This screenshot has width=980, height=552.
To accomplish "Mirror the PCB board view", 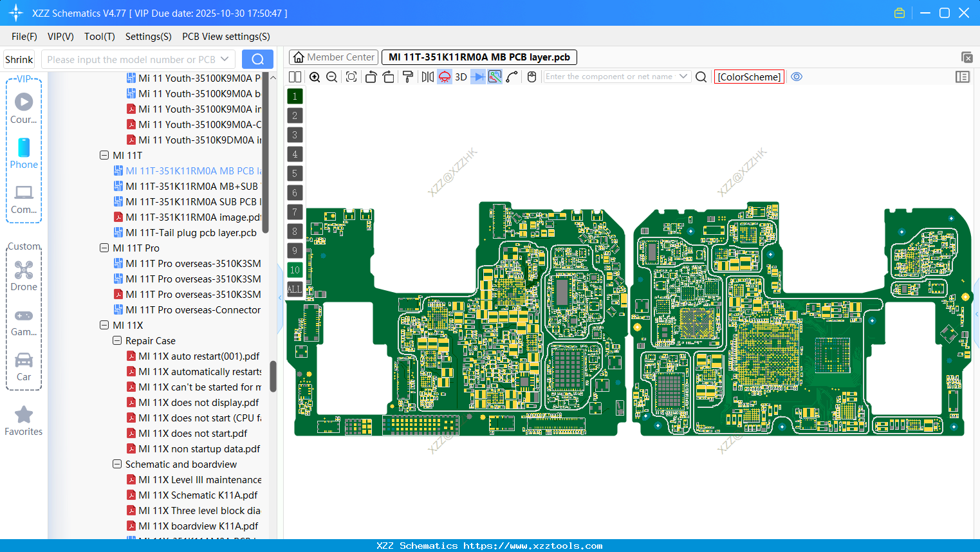I will point(429,77).
